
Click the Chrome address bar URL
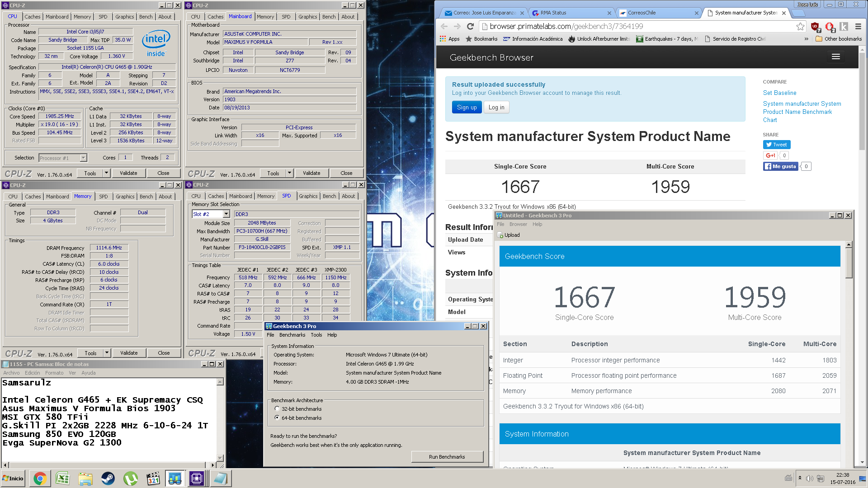(x=566, y=27)
